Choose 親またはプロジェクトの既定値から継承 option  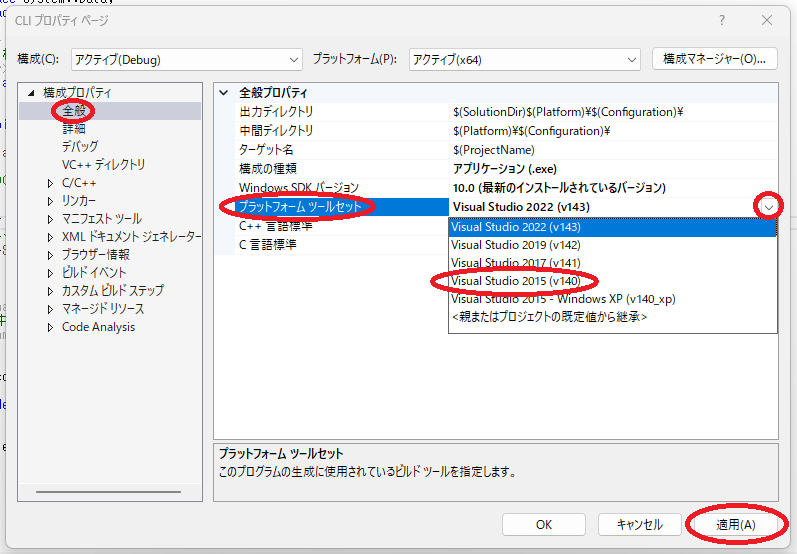(x=548, y=317)
